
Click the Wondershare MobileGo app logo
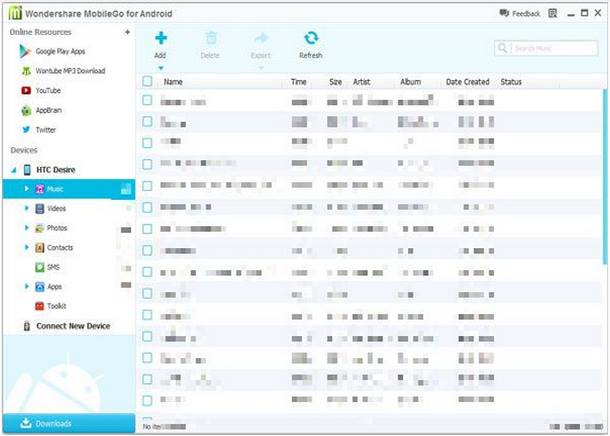(15, 13)
